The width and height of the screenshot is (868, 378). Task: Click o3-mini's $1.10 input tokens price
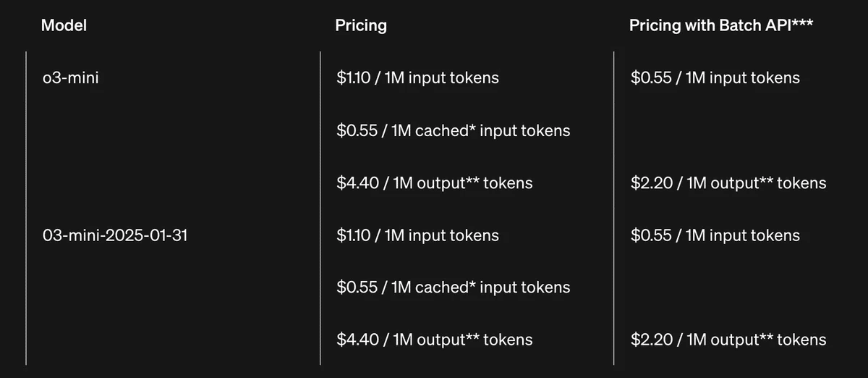point(417,77)
